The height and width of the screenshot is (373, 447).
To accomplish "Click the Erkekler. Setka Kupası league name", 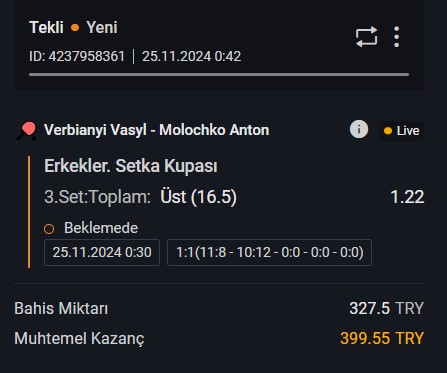I will click(131, 166).
